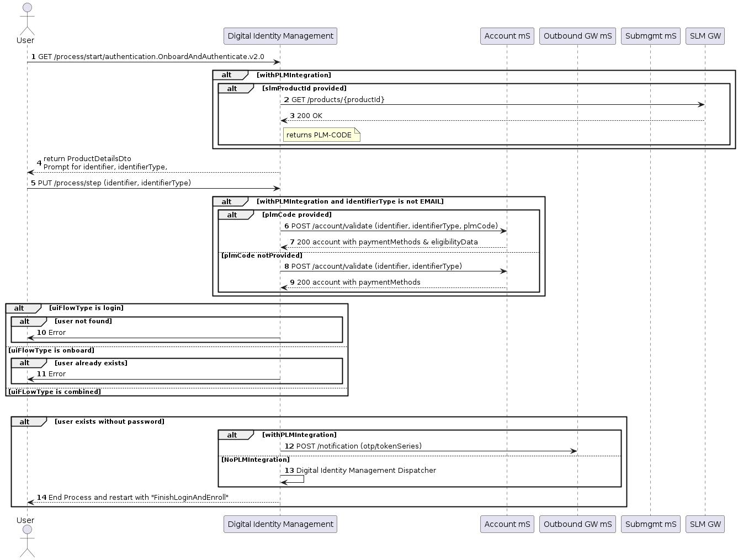Click the bottom Submgmt mS participant box
The height and width of the screenshot is (560, 738).
(x=651, y=524)
